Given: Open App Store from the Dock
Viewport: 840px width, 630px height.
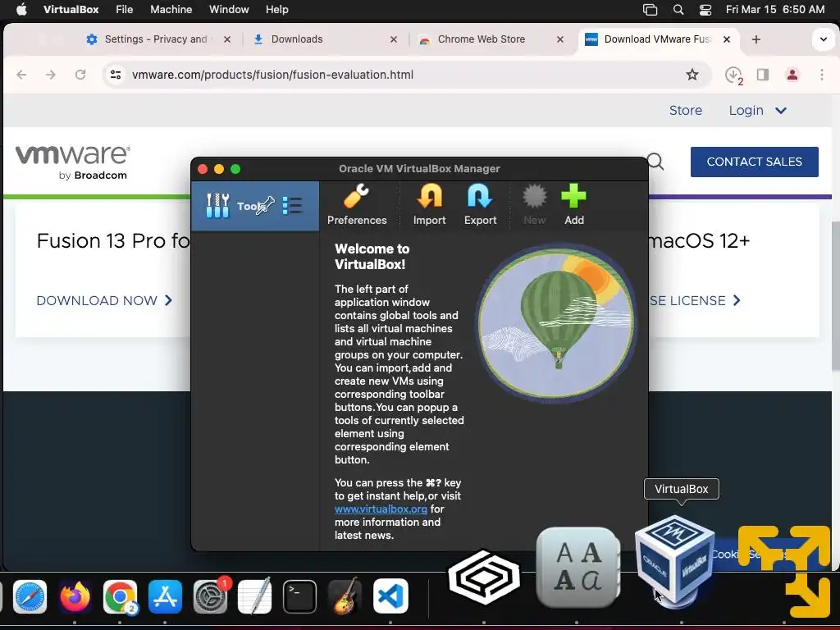Looking at the screenshot, I should coord(165,596).
